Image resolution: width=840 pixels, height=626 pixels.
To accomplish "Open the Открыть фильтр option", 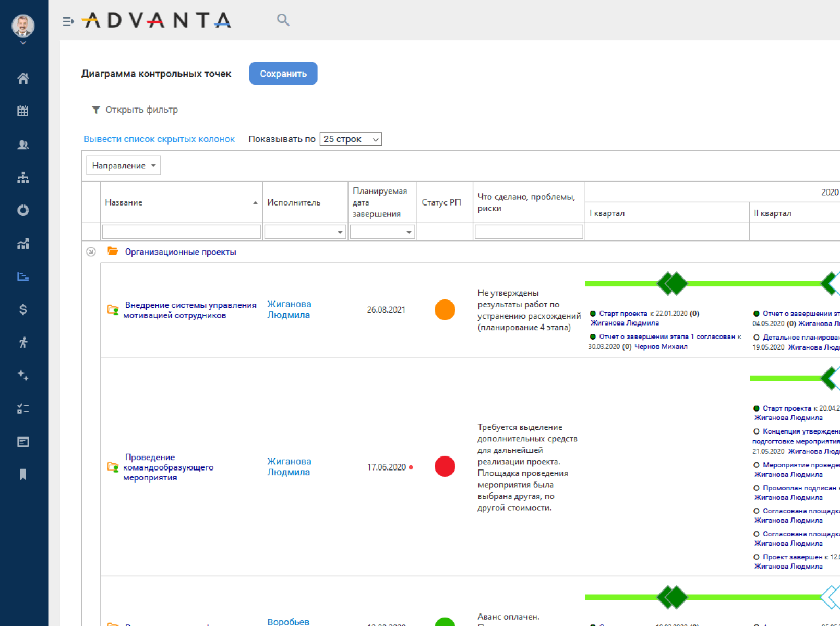I will [135, 110].
